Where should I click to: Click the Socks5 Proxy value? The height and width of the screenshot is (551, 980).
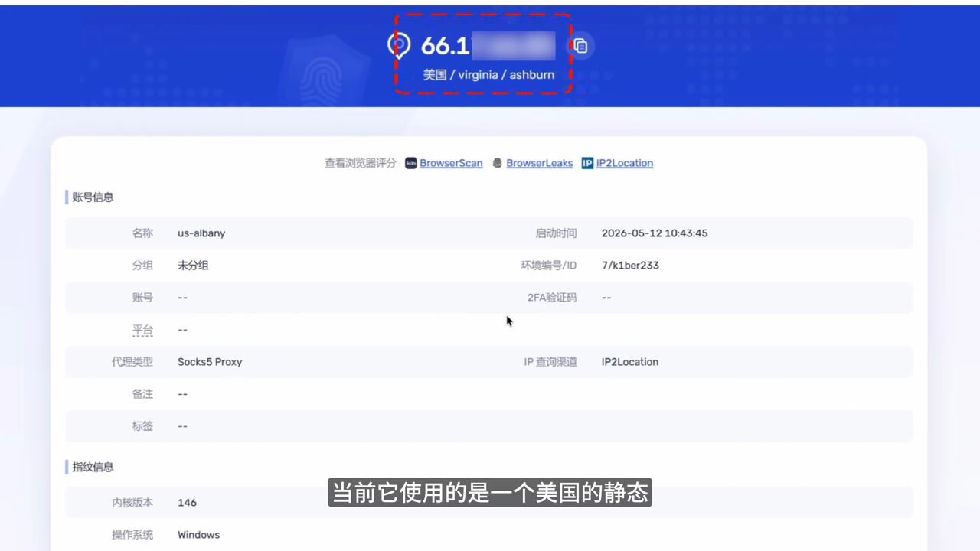pyautogui.click(x=210, y=362)
